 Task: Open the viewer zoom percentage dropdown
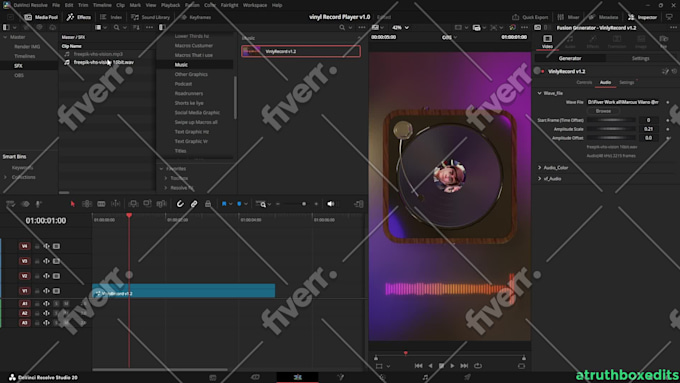(400, 27)
